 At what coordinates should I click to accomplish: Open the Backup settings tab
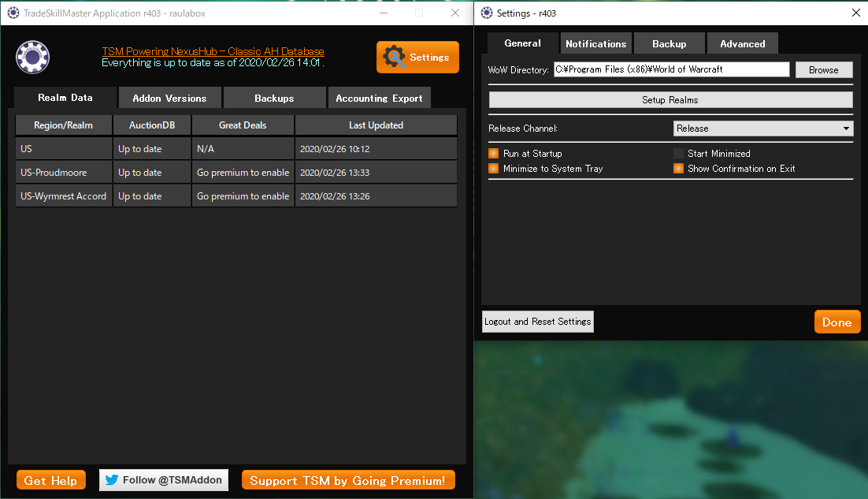[670, 44]
